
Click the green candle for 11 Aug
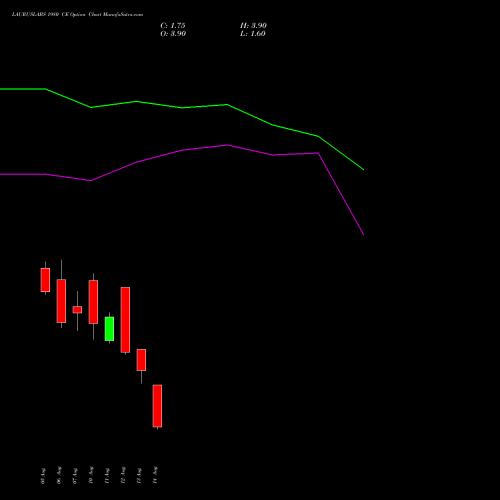109,329
